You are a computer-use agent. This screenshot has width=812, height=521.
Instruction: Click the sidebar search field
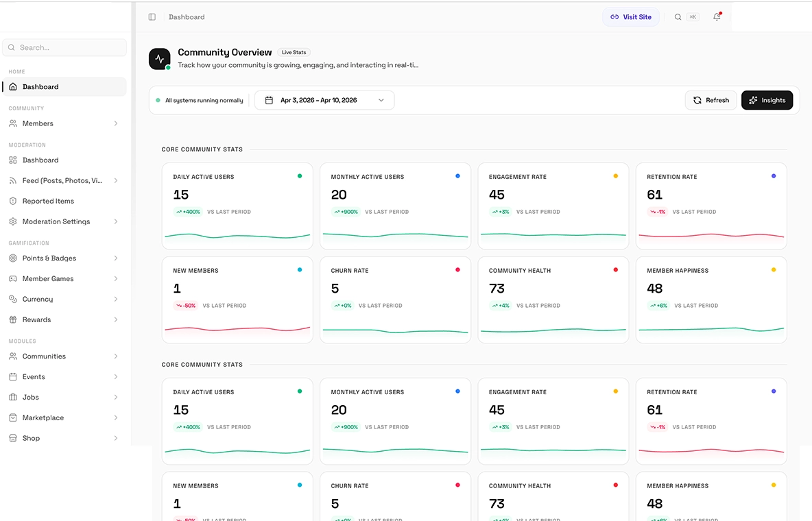pos(65,48)
